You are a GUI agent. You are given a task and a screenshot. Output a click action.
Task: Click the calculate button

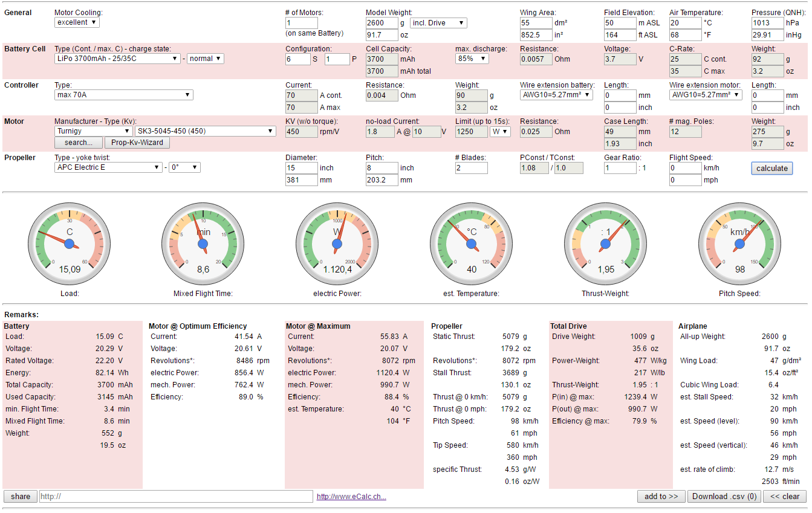772,169
